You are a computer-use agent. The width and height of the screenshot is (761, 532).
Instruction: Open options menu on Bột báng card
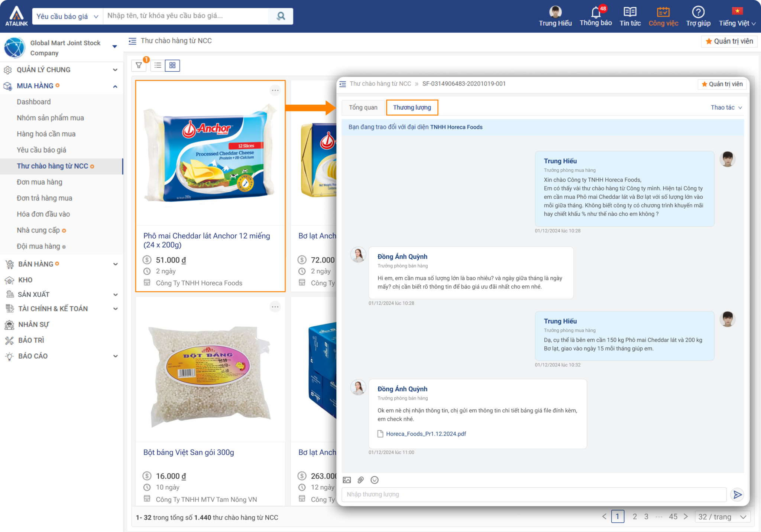[x=275, y=307]
